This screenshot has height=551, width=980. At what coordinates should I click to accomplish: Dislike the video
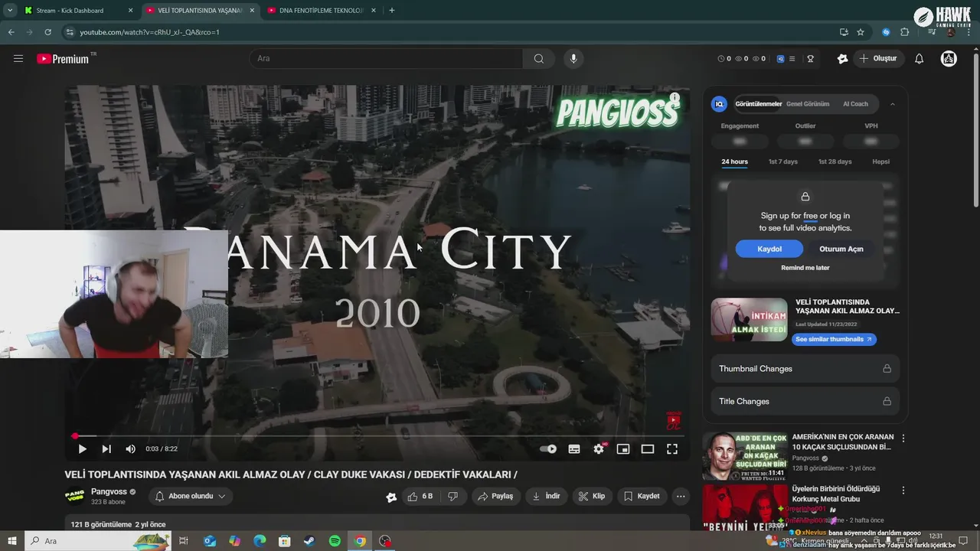pos(452,497)
